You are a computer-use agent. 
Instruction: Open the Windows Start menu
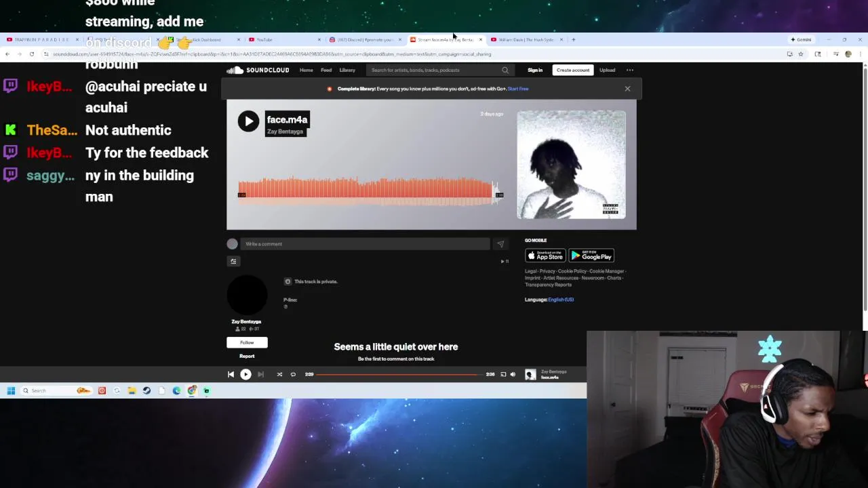(x=11, y=390)
